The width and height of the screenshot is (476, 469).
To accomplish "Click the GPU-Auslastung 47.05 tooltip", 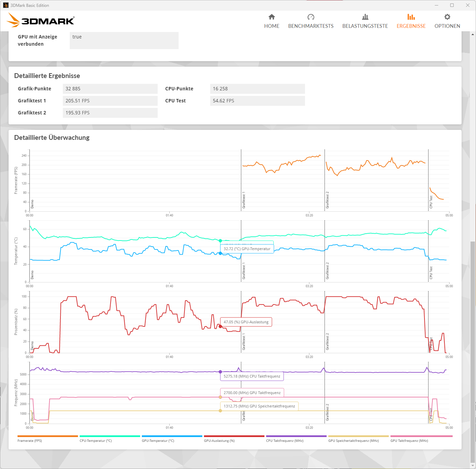I will (x=246, y=322).
